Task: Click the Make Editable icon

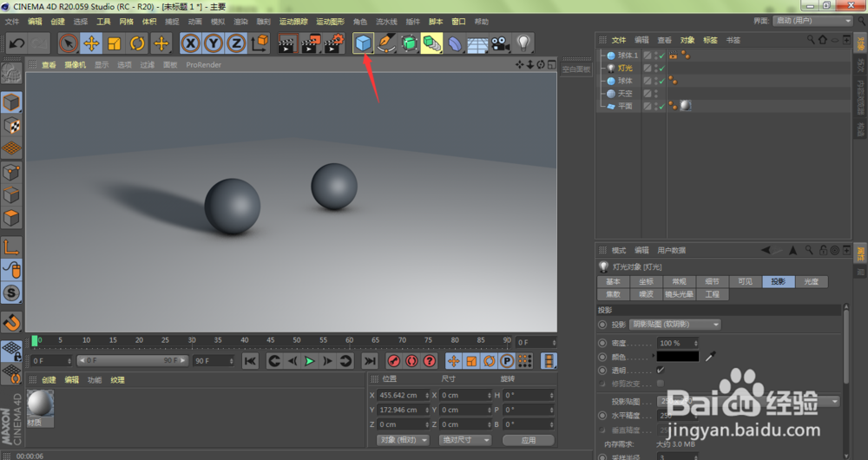Action: pyautogui.click(x=11, y=74)
